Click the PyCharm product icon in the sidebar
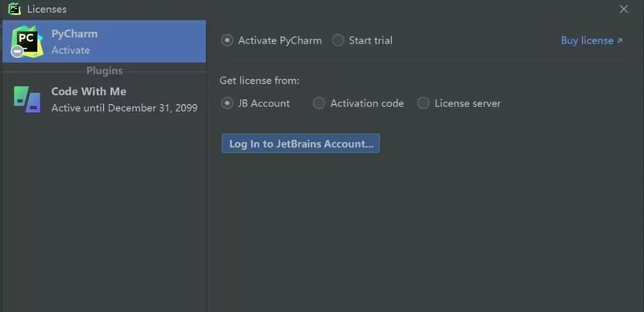This screenshot has width=644, height=312. tap(27, 41)
